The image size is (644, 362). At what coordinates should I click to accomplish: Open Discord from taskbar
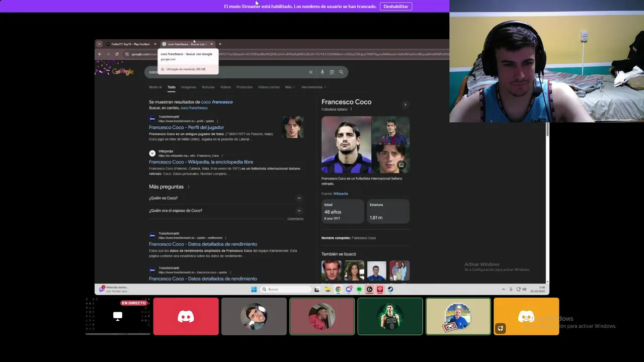[349, 289]
